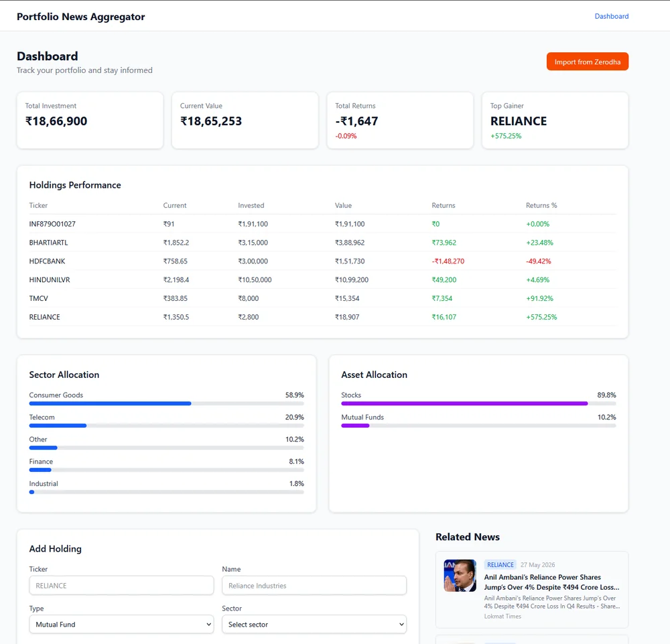
Task: Select the TMCV ticker row
Action: pyautogui.click(x=323, y=298)
